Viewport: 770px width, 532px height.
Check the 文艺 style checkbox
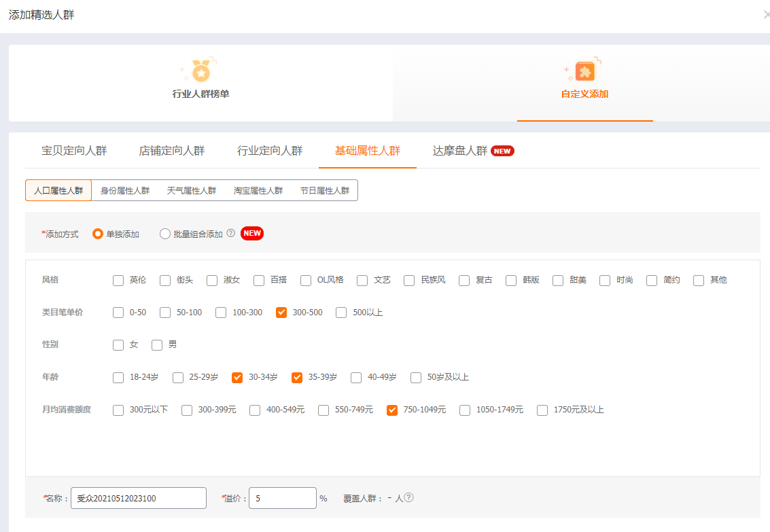362,280
